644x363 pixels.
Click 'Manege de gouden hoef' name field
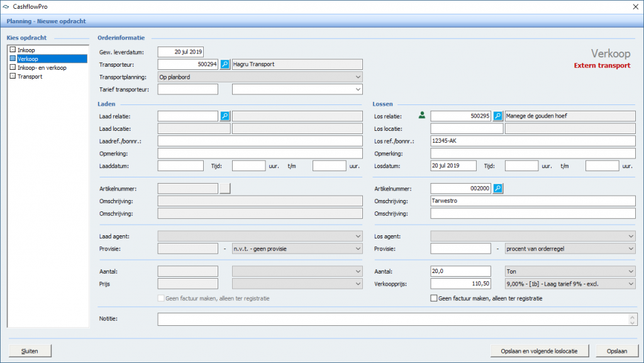coord(570,116)
